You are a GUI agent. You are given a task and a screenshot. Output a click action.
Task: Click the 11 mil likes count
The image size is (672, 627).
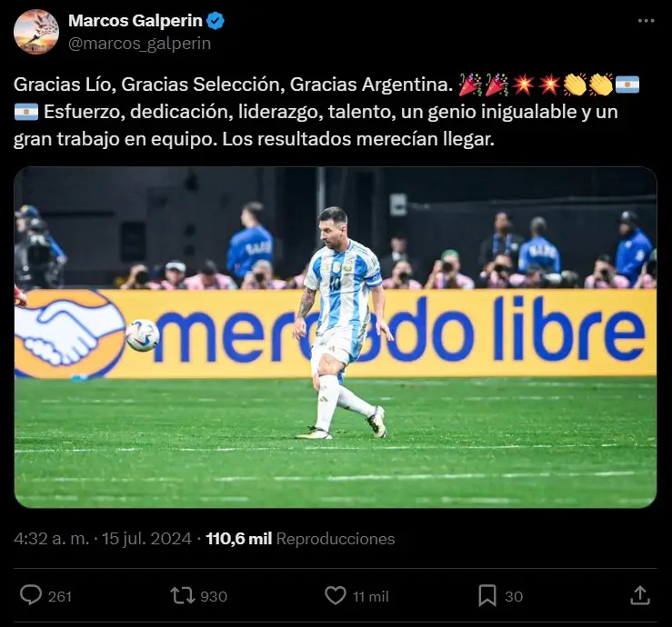click(371, 597)
